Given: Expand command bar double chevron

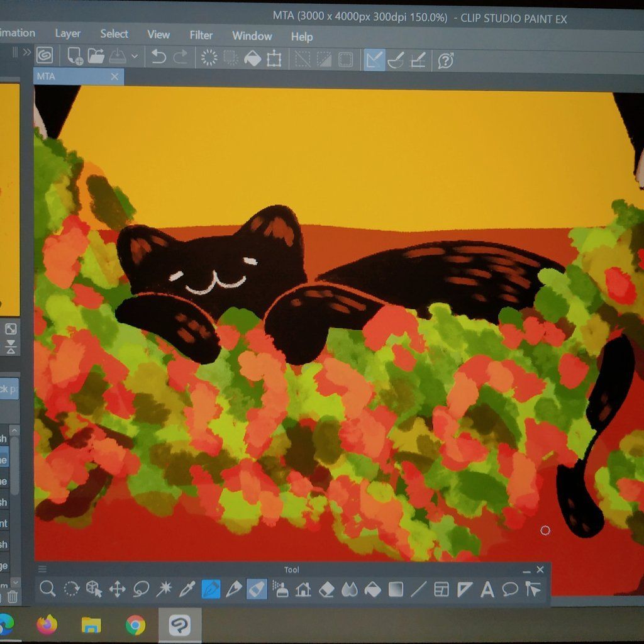Looking at the screenshot, I should (26, 52).
